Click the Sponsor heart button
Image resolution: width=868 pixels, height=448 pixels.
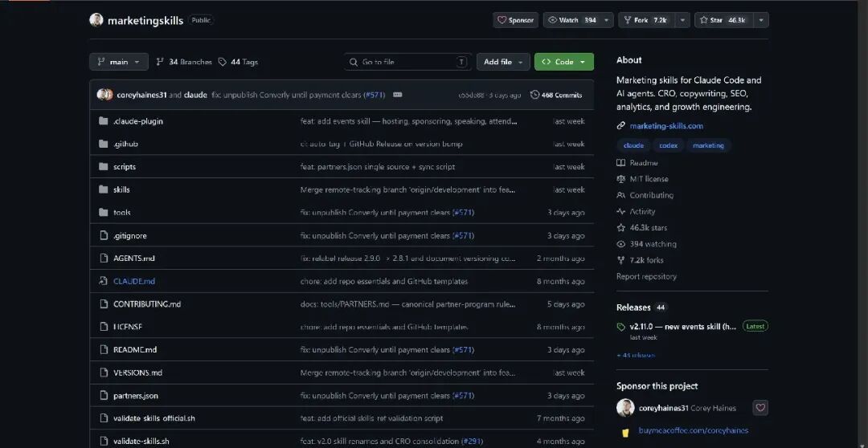point(515,20)
